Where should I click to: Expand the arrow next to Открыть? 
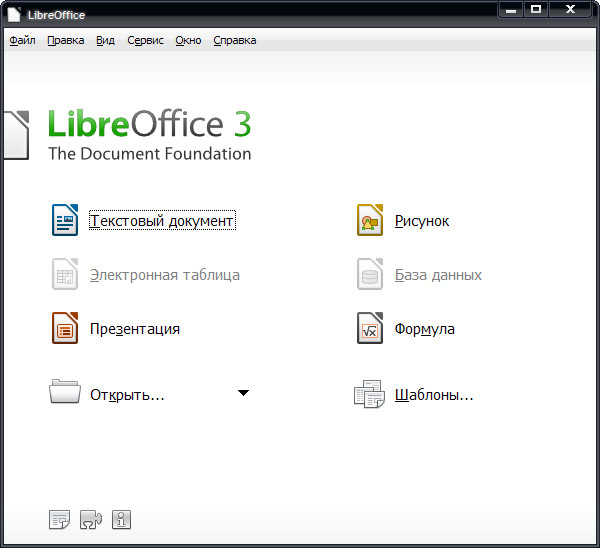(x=243, y=393)
